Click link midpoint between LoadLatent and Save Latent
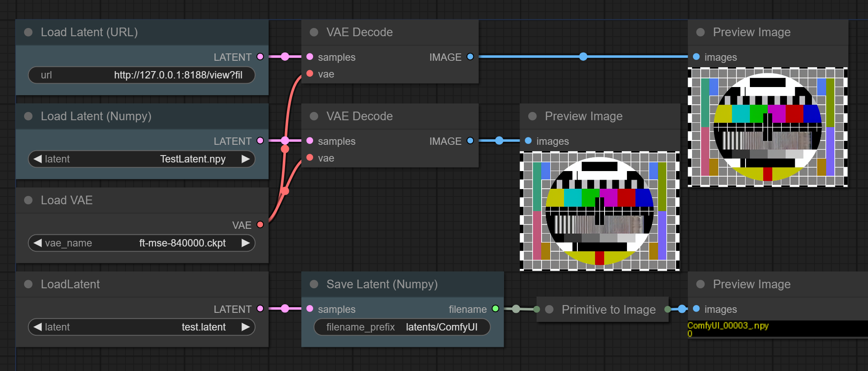The height and width of the screenshot is (371, 868). pos(285,309)
